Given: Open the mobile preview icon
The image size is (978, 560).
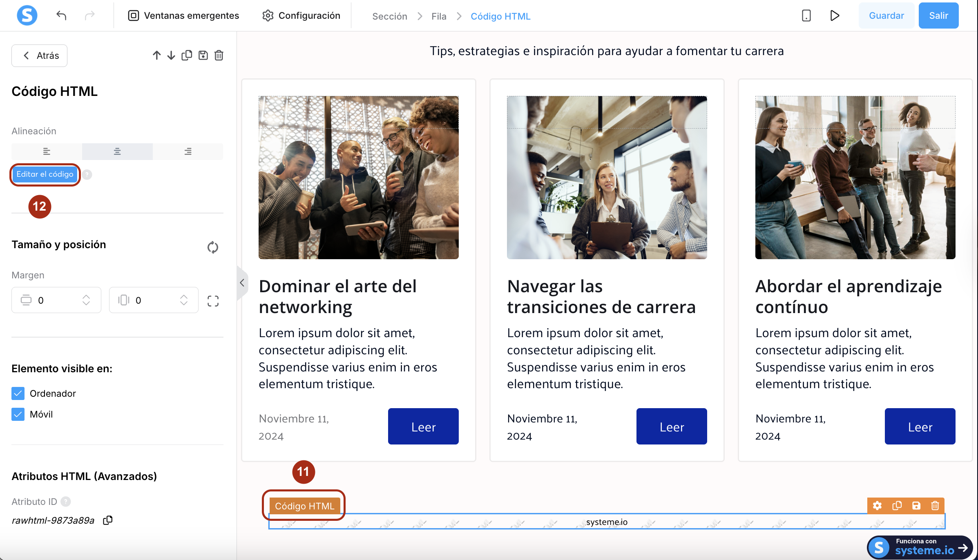Looking at the screenshot, I should pos(806,16).
